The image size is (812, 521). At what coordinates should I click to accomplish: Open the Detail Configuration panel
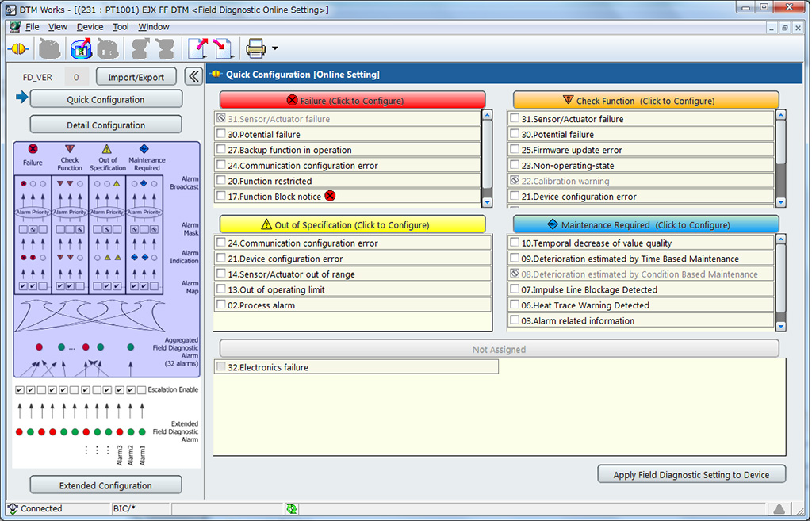tap(105, 125)
